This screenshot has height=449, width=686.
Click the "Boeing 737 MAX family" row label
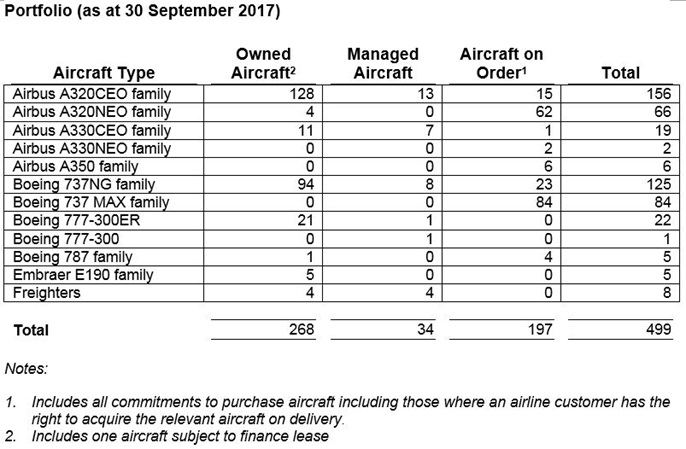(90, 202)
